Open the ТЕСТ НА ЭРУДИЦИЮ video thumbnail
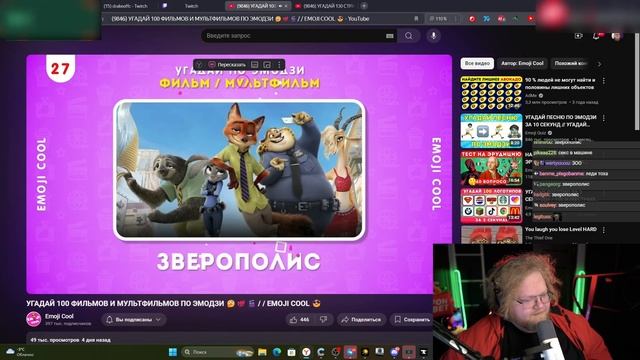This screenshot has height=360, width=640. pyautogui.click(x=491, y=168)
